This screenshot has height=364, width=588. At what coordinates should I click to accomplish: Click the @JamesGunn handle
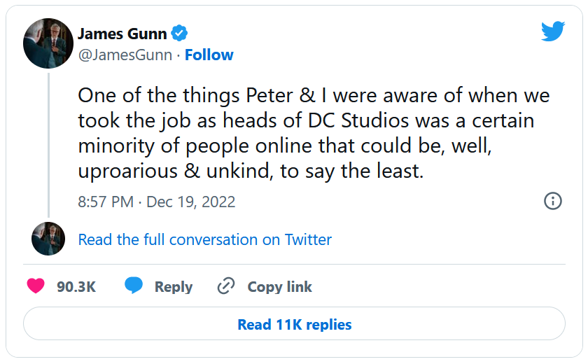click(125, 55)
